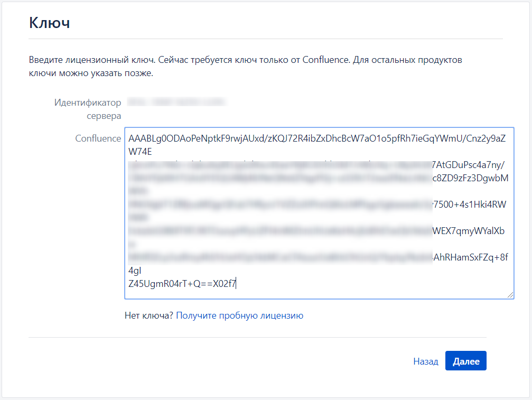Click the "Z45UgmR04rT+Q==" text in key field

pyautogui.click(x=169, y=284)
